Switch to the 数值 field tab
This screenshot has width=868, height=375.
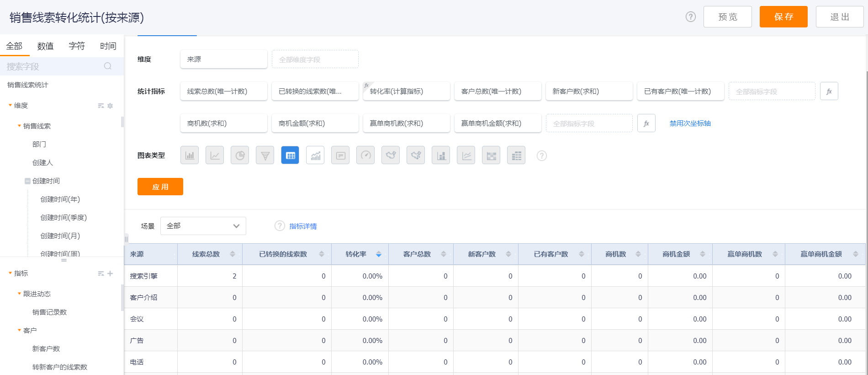click(x=45, y=46)
